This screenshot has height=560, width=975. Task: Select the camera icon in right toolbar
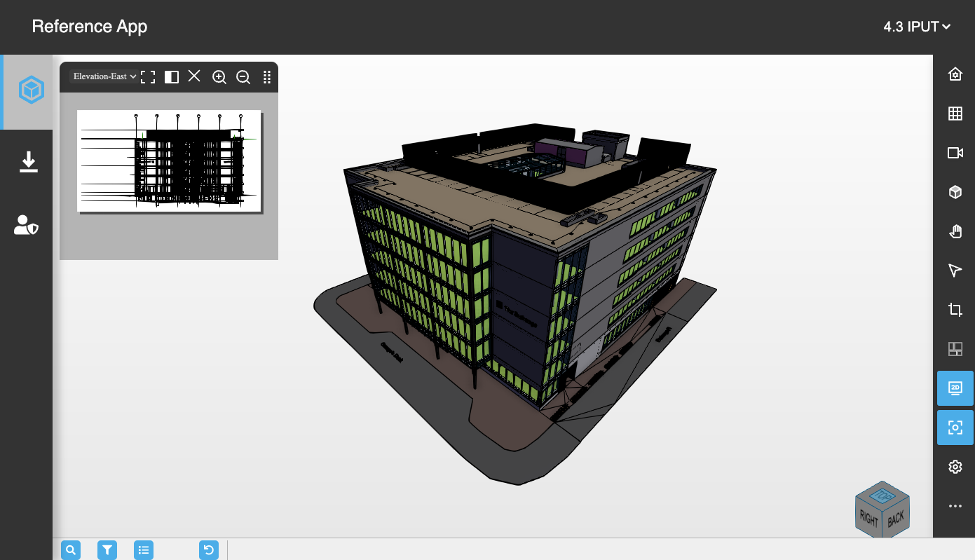coord(955,153)
